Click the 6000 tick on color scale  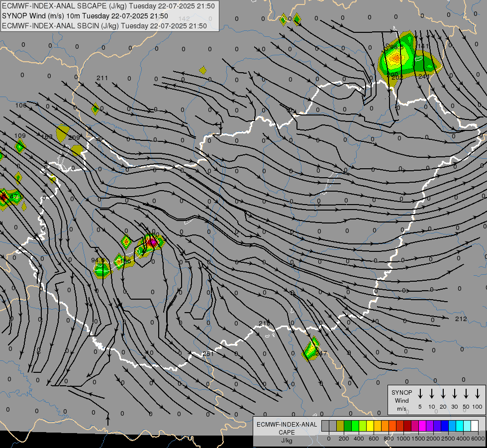(x=478, y=439)
